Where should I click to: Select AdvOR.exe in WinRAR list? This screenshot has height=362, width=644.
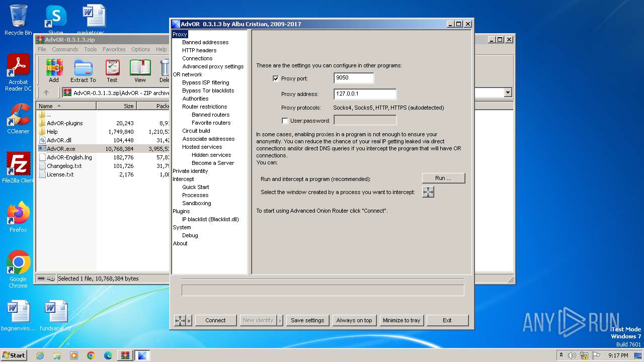coord(61,149)
